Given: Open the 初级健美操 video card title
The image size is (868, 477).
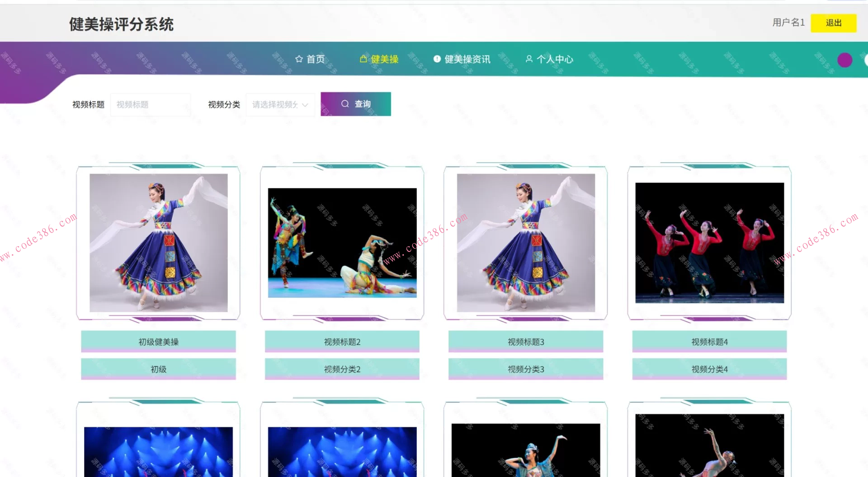Looking at the screenshot, I should click(158, 341).
